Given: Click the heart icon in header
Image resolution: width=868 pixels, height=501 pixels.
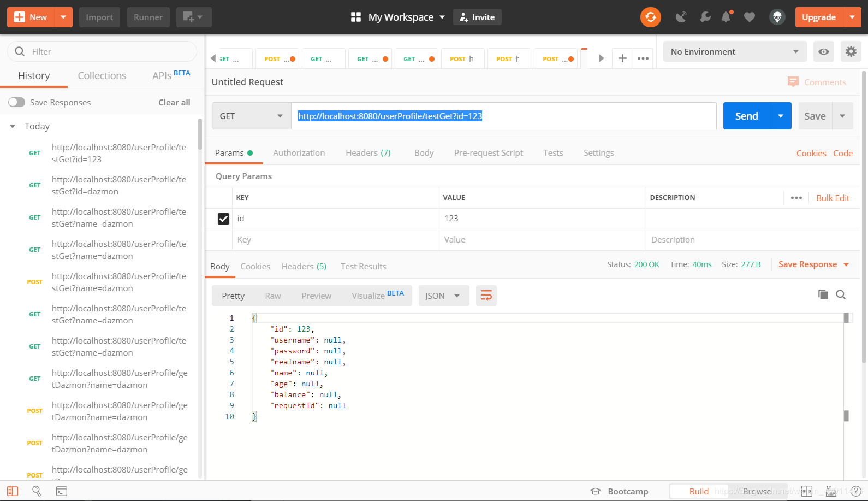Looking at the screenshot, I should [750, 17].
